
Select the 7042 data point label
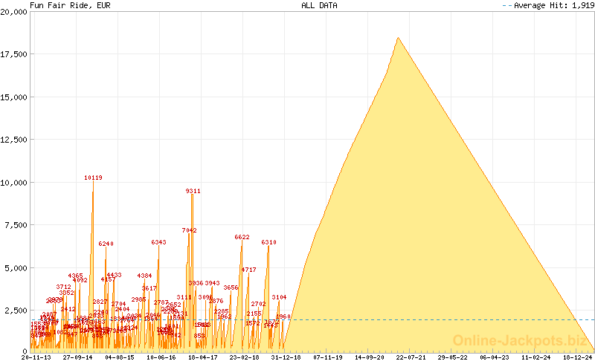[x=189, y=231]
